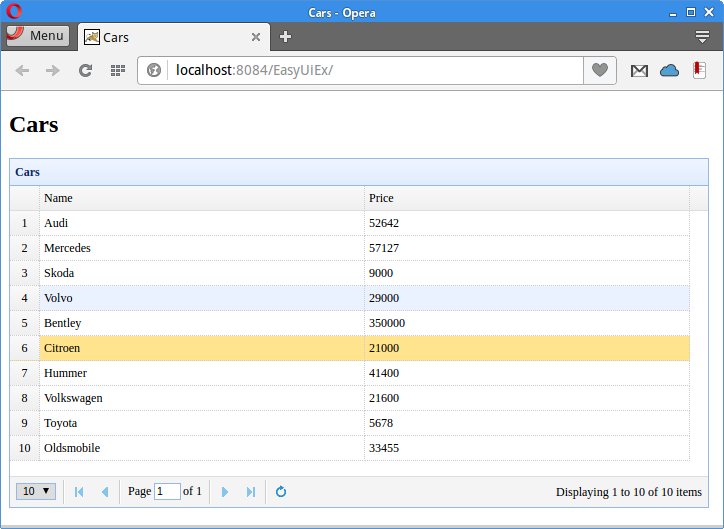Click row number 1 cell
The width and height of the screenshot is (724, 529).
(x=24, y=223)
